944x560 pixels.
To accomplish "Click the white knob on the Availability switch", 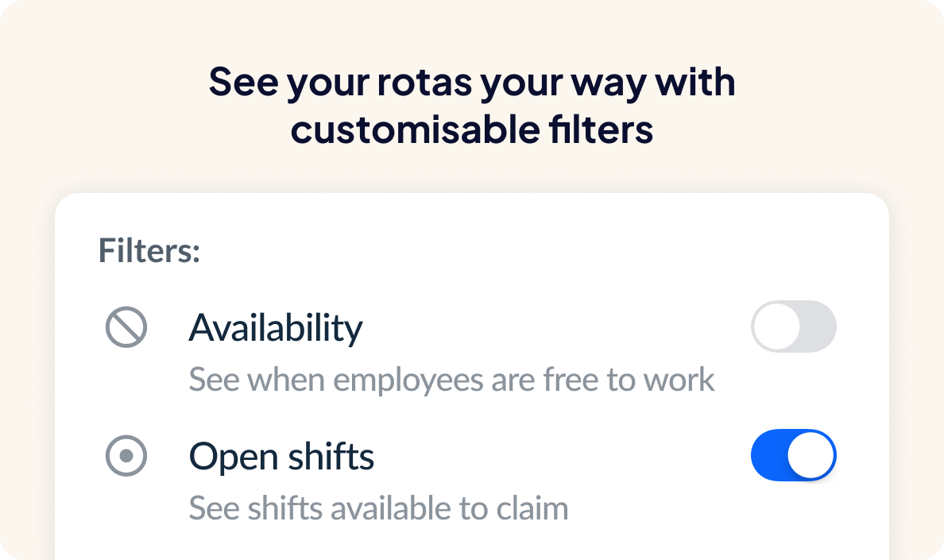I will pos(776,326).
